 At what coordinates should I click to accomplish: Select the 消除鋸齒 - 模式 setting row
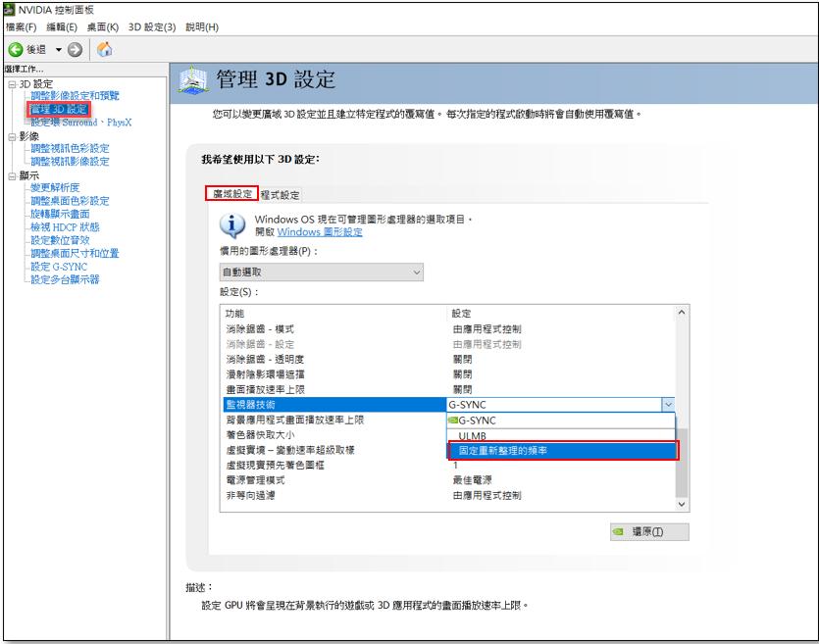click(448, 329)
